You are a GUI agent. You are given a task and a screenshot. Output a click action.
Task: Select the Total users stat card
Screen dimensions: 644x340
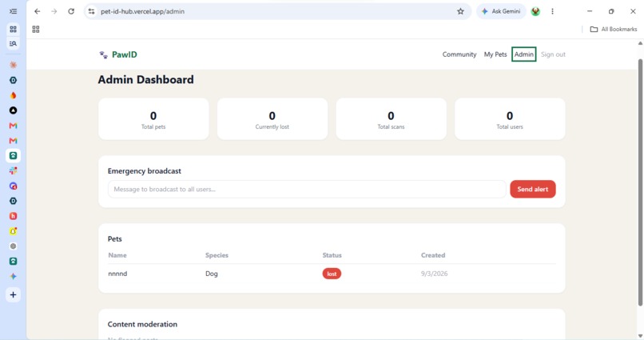click(x=510, y=119)
